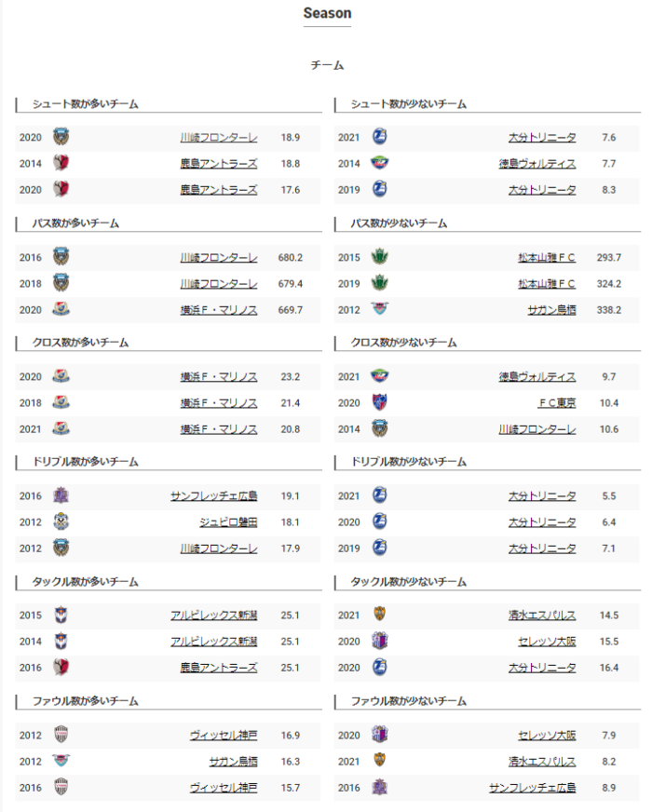Click the ジュビロ磐田 team crest icon
Image resolution: width=652 pixels, height=812 pixels.
coord(61,521)
